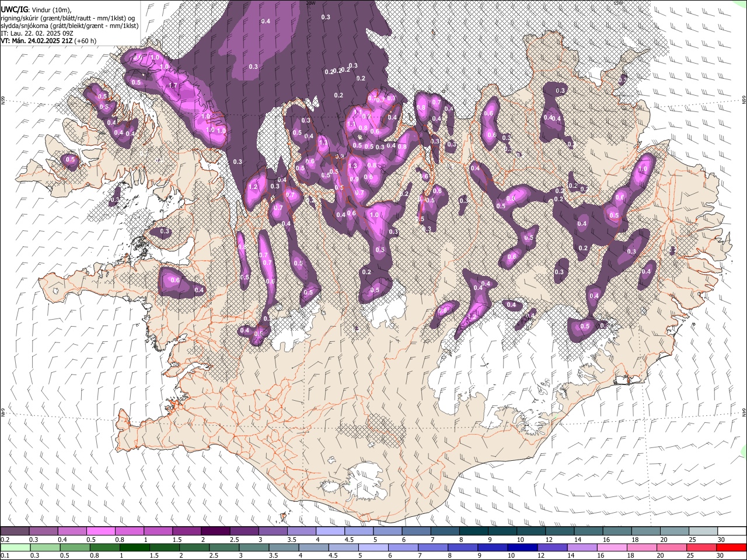Click the top-row grey-teal swatch labelled 18

(x=646, y=531)
